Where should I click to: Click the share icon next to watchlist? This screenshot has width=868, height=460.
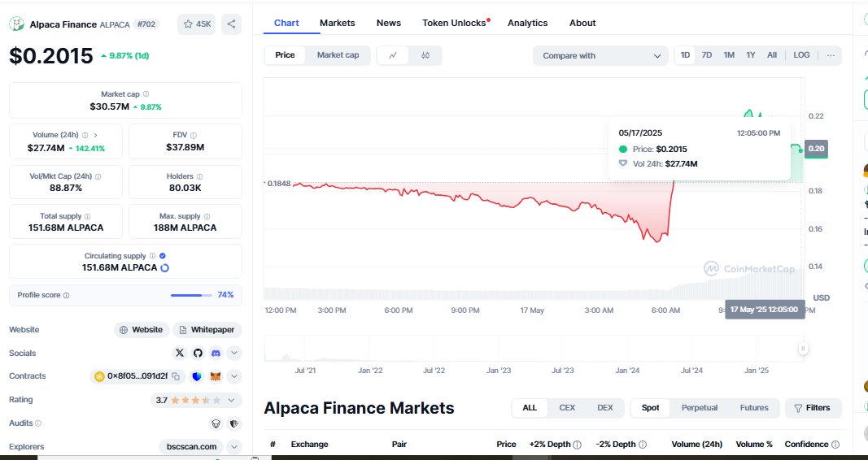pyautogui.click(x=231, y=24)
